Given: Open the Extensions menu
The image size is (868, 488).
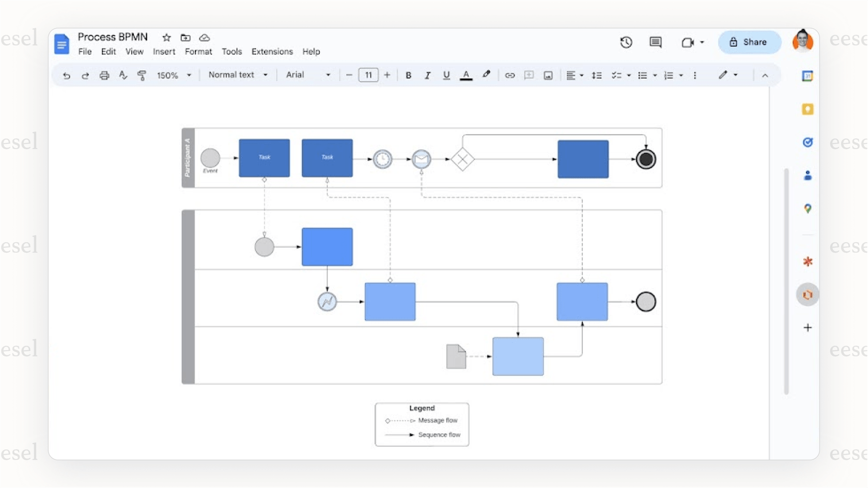Looking at the screenshot, I should point(272,52).
